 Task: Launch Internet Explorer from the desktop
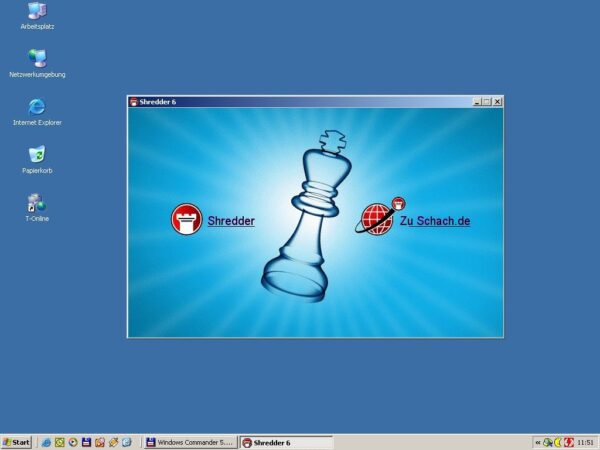(37, 109)
